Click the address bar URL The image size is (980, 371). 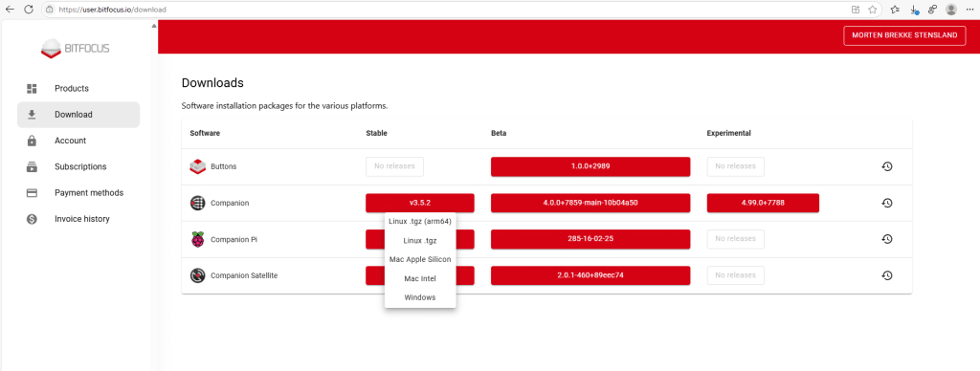coord(113,10)
